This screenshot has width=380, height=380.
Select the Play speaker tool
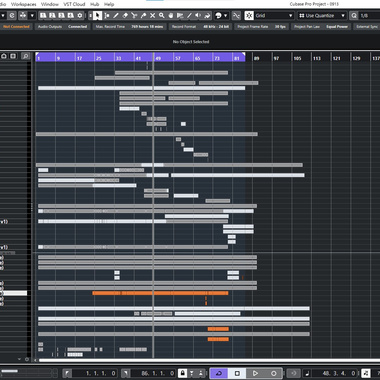coord(198,15)
